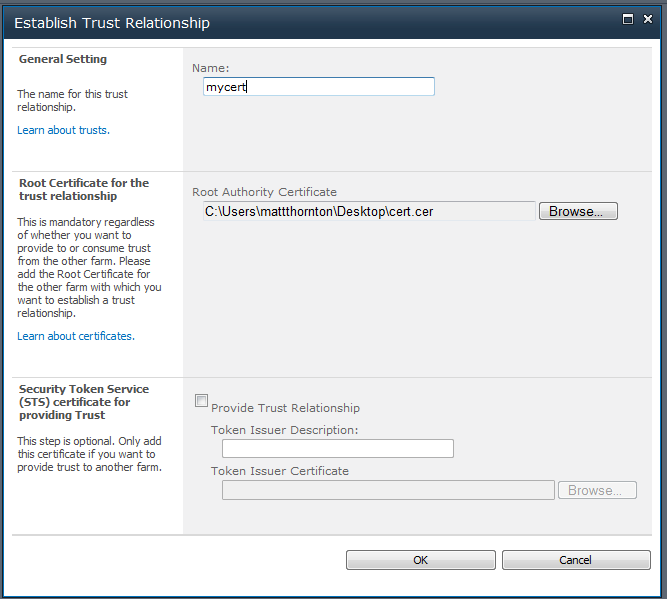The height and width of the screenshot is (599, 667).
Task: Click the Root Certificate for the trust relationship heading
Action: pos(84,189)
